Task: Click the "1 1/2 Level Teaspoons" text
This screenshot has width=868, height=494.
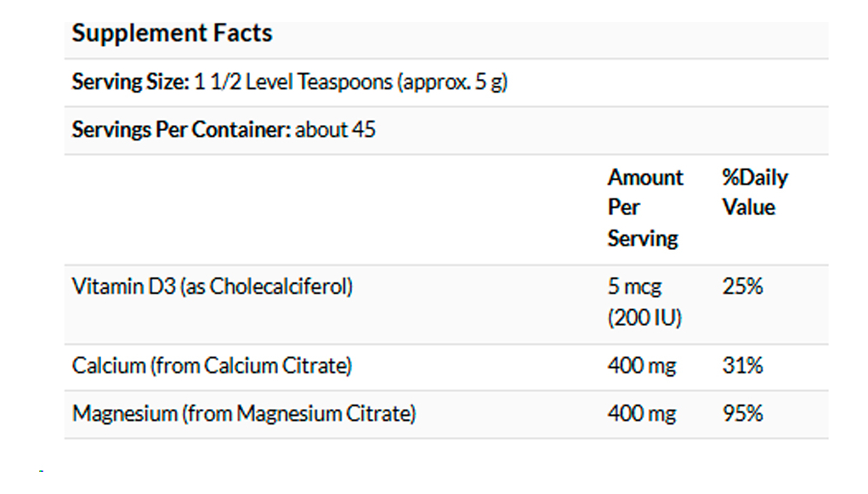Action: (x=292, y=82)
